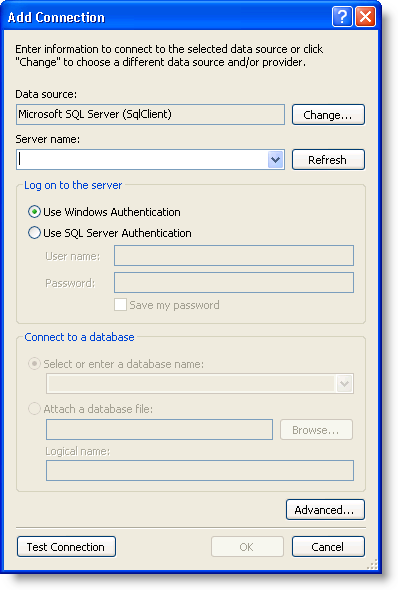The image size is (398, 590).
Task: Select Use Windows Authentication radio button
Action: (x=34, y=212)
